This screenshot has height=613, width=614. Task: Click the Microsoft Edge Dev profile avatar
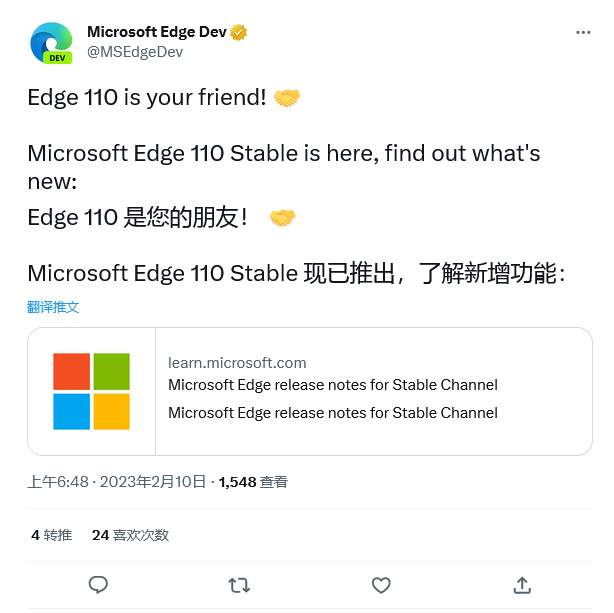coord(51,43)
